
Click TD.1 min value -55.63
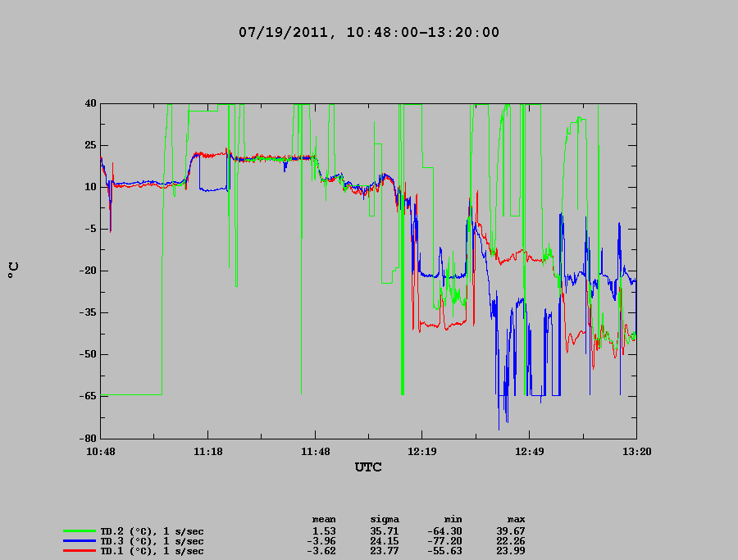tap(444, 551)
